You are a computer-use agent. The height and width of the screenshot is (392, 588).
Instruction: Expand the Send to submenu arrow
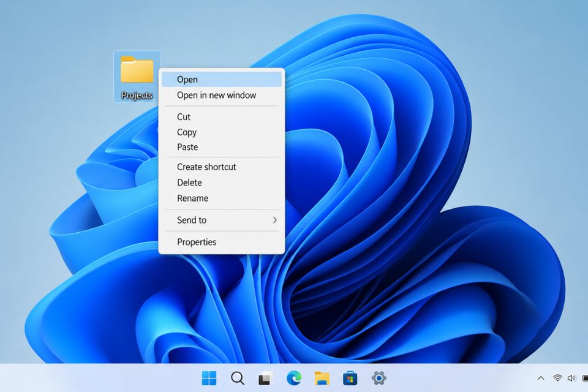275,221
